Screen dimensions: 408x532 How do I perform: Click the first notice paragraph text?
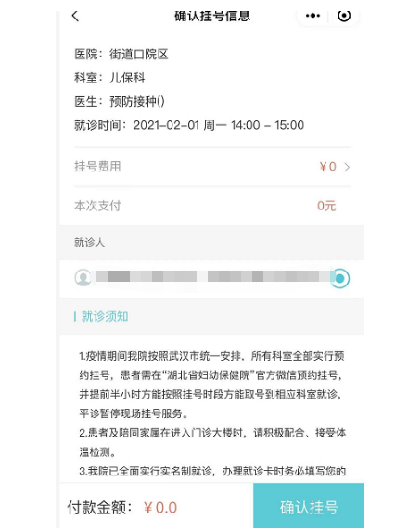[211, 385]
